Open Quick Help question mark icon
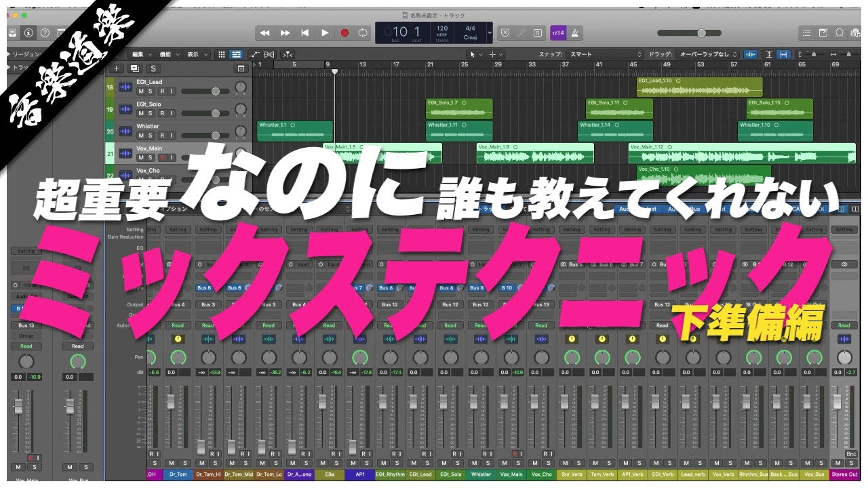 (x=45, y=33)
